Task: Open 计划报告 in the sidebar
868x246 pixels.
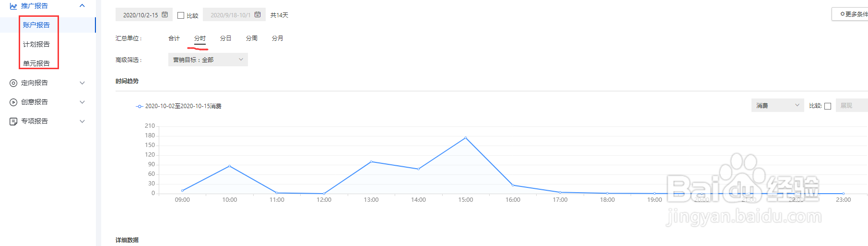Action: click(36, 44)
